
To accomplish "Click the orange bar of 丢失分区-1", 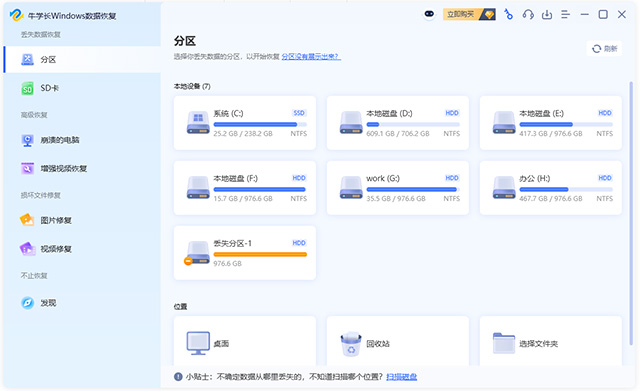I will click(260, 255).
